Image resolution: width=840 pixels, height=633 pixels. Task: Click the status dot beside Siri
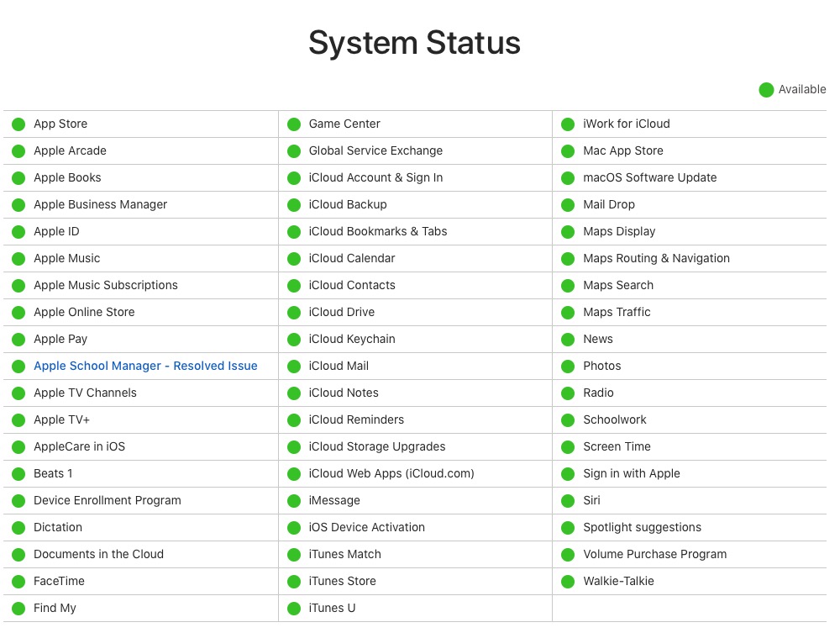[x=568, y=501]
